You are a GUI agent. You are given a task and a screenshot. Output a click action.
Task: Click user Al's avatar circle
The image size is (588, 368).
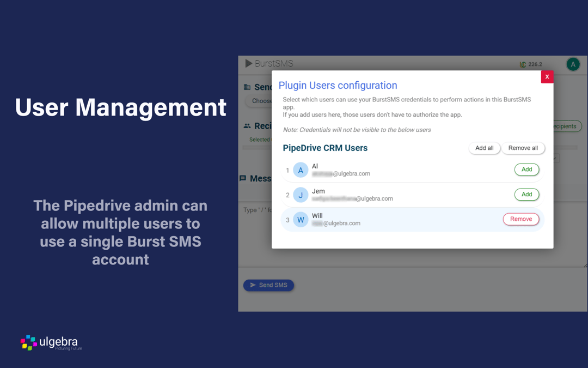click(x=301, y=170)
